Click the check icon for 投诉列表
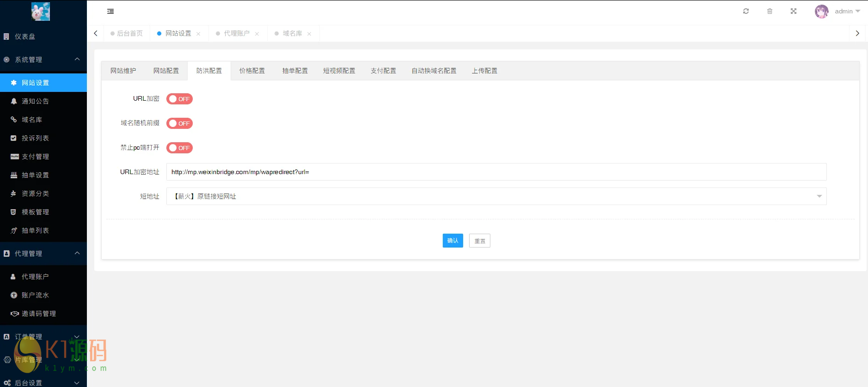The height and width of the screenshot is (387, 868). coord(14,138)
